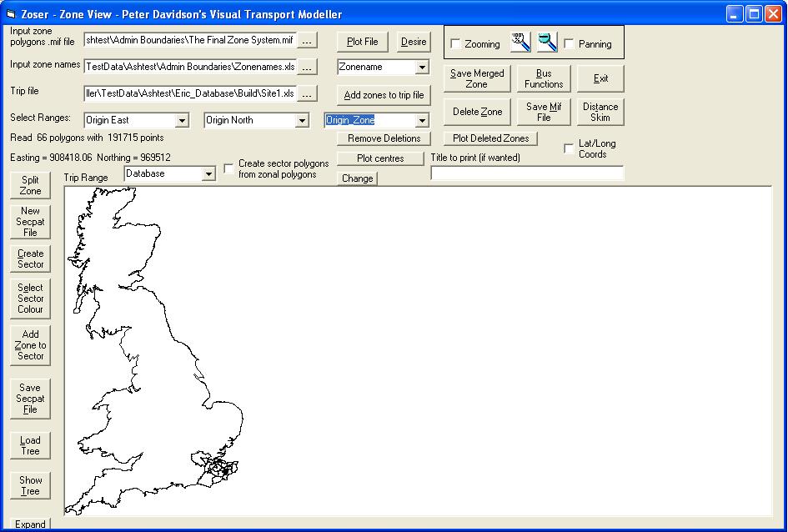Click Save Mif File button

544,112
